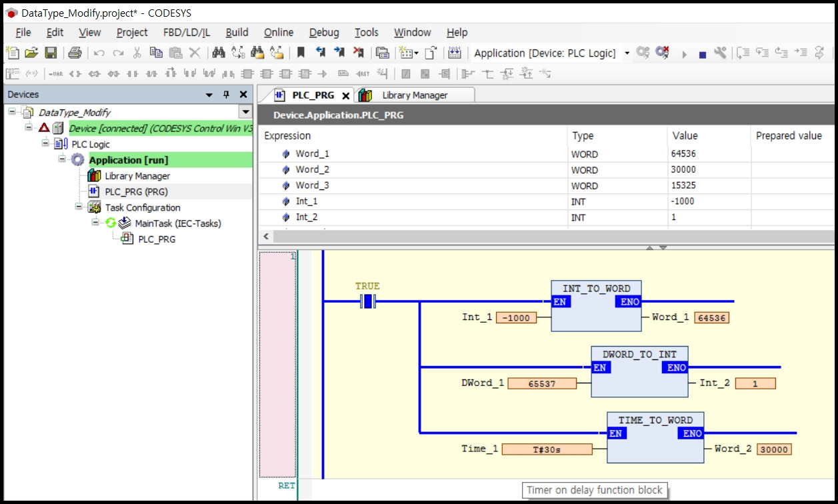Click the Value column header
Screen dimensions: 838x504
click(685, 135)
